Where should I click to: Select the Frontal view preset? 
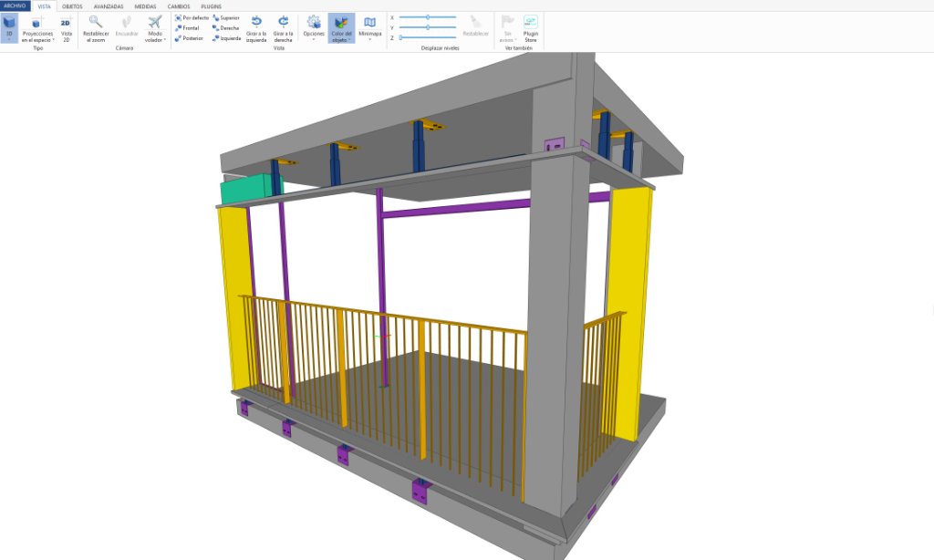tap(187, 28)
